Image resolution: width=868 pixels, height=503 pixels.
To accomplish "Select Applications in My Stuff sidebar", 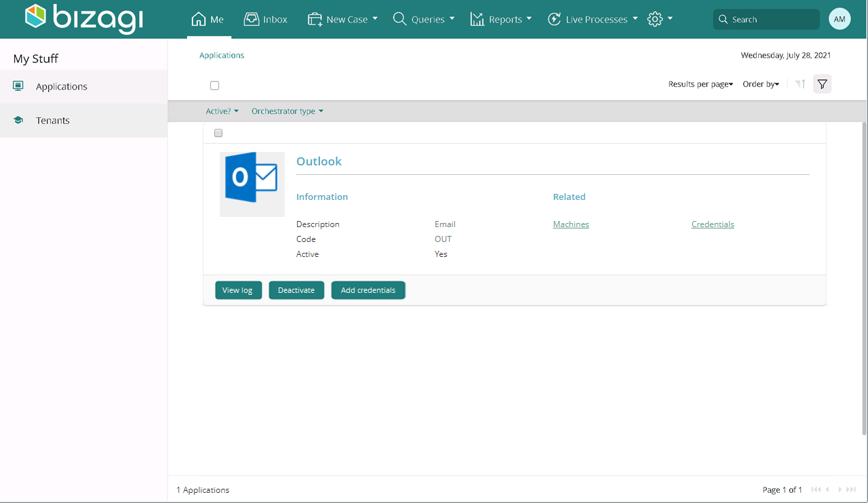I will coord(83,87).
